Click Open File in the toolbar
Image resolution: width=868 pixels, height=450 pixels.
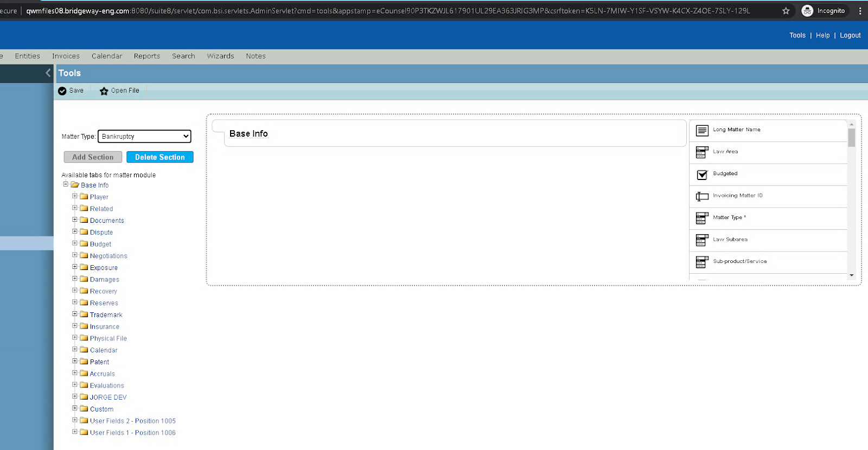119,91
